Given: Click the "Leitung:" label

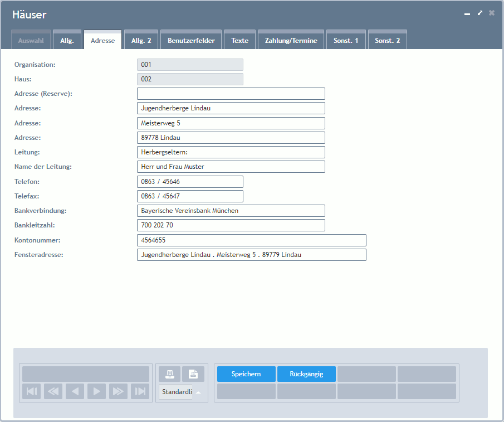Looking at the screenshot, I should click(27, 152).
